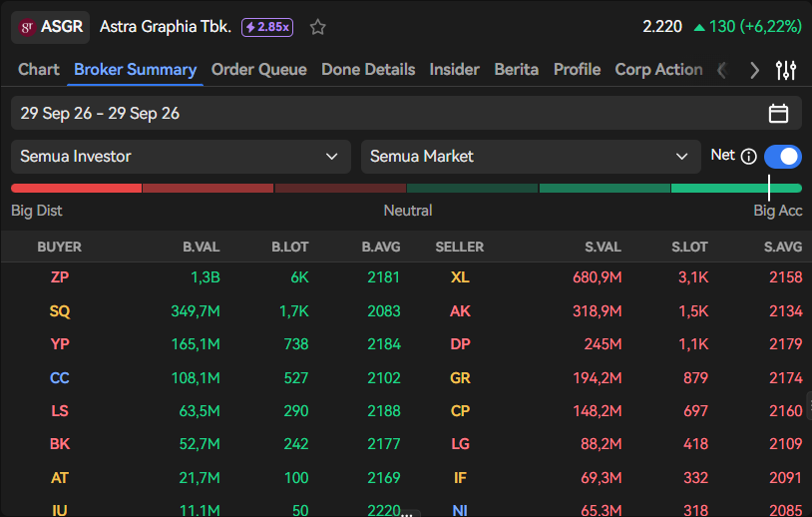Click the Astra Graphia Tbk. name

click(x=166, y=26)
